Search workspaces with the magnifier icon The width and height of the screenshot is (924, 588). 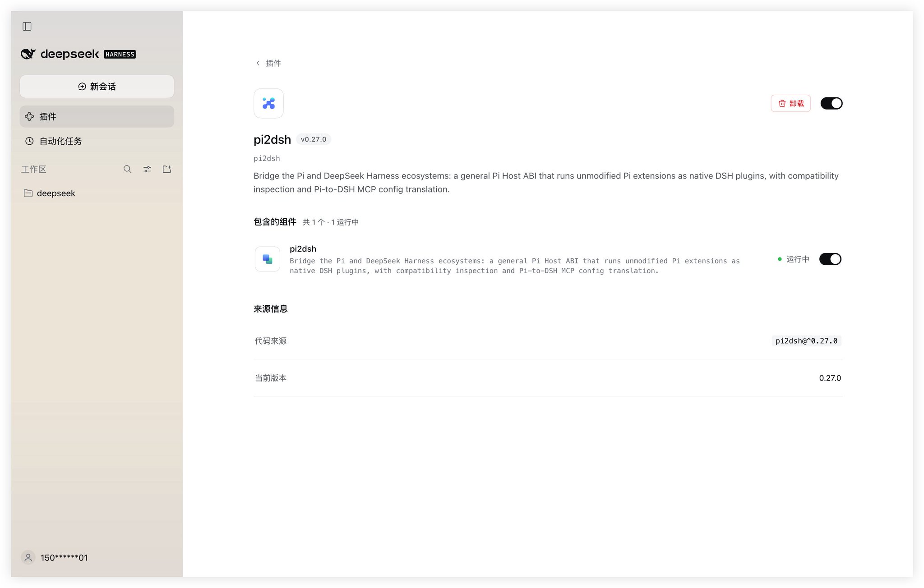[x=128, y=169]
